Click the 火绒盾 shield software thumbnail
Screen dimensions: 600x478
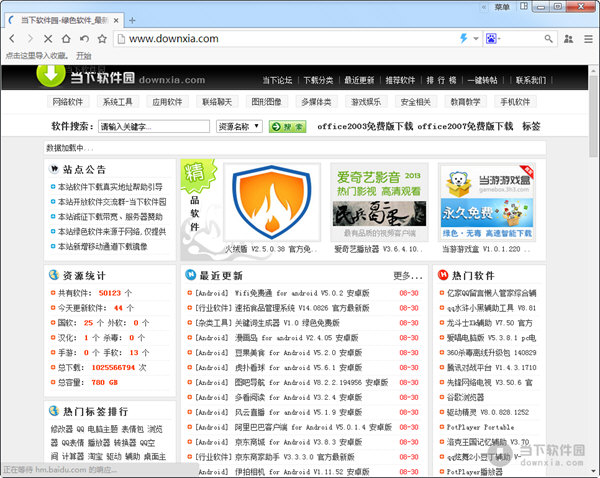[272, 202]
